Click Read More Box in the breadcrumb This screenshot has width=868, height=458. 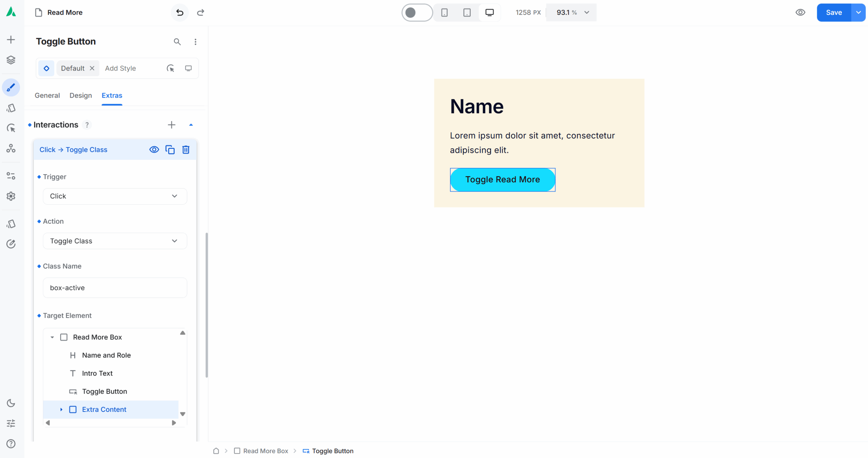pos(265,451)
